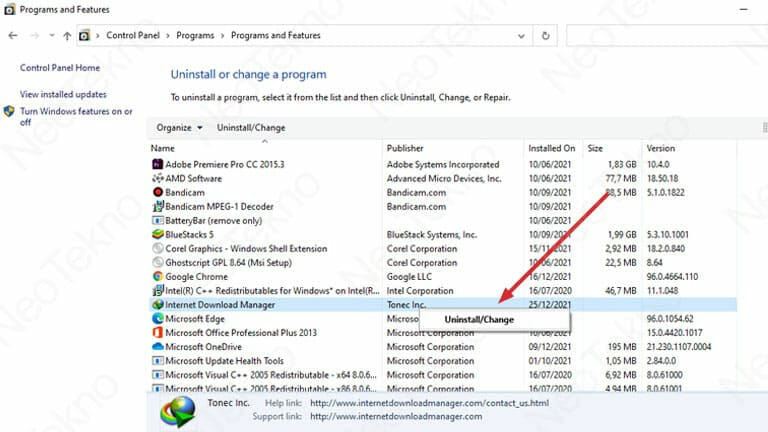This screenshot has width=768, height=432.
Task: Open Turn Windows features on or off
Action: point(76,117)
